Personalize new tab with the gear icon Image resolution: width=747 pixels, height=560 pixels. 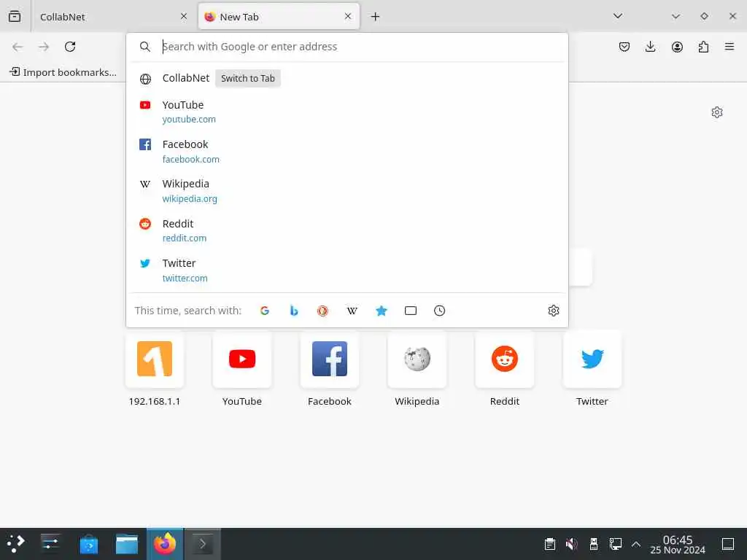717,112
